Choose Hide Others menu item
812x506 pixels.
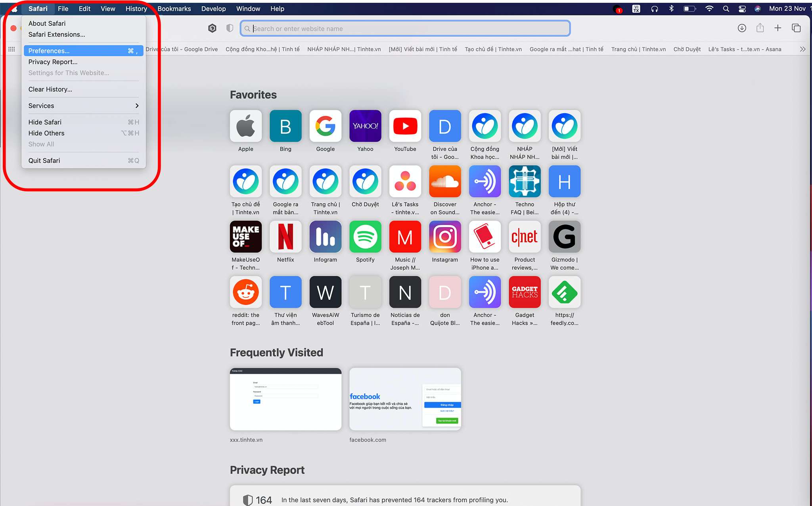83,133
